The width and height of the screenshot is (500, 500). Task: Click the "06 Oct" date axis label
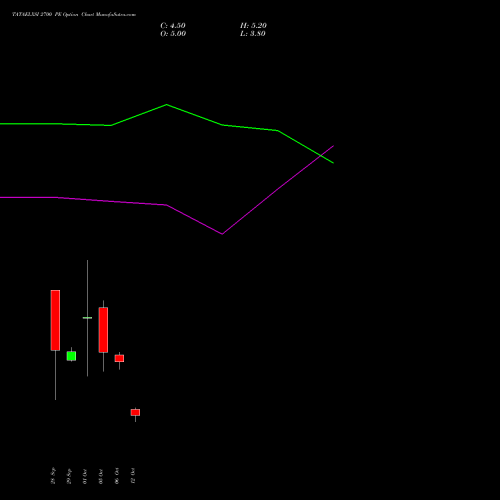[117, 476]
